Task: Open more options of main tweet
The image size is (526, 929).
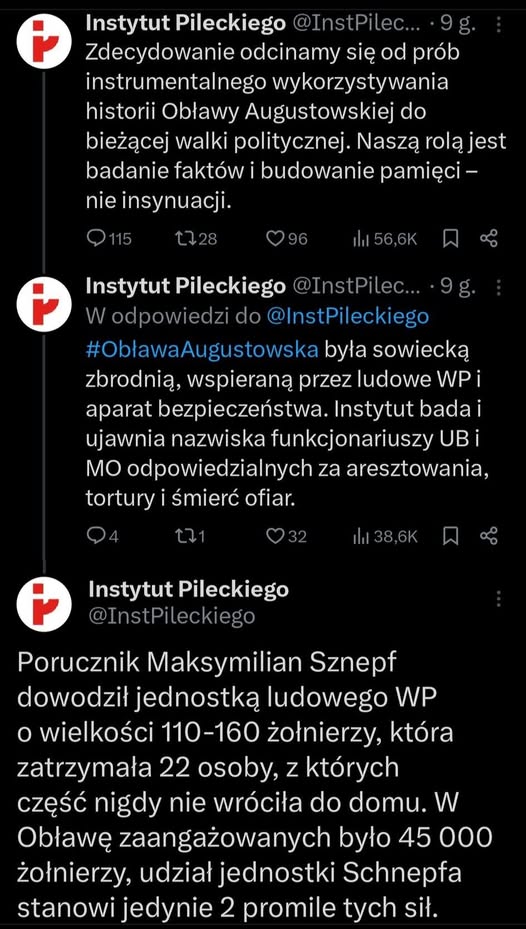Action: pos(498,599)
